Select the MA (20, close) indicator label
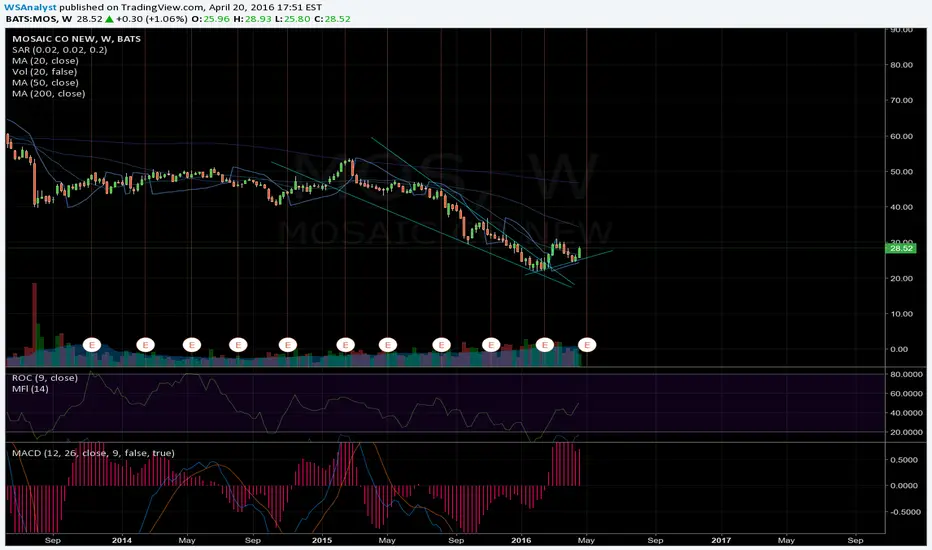Screen dimensions: 932x550 click(45, 61)
